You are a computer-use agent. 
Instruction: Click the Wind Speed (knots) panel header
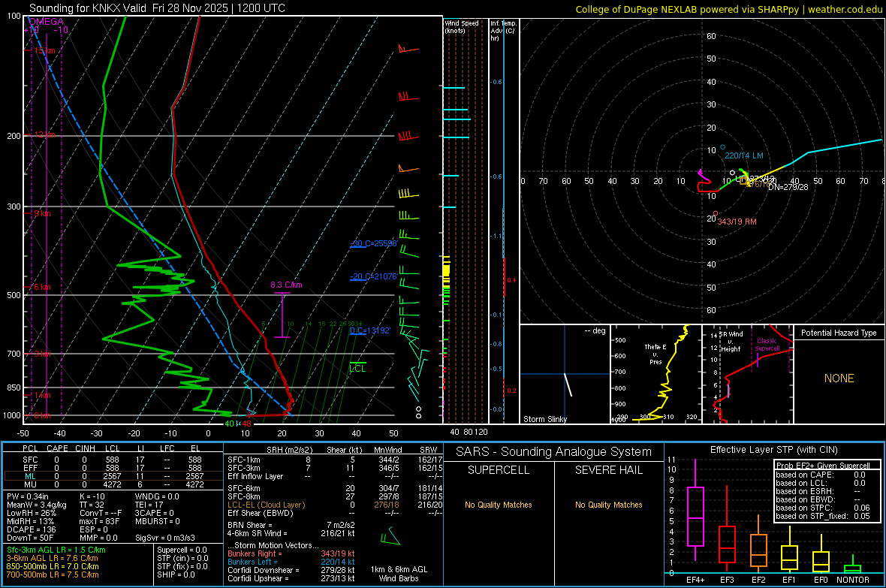(461, 26)
